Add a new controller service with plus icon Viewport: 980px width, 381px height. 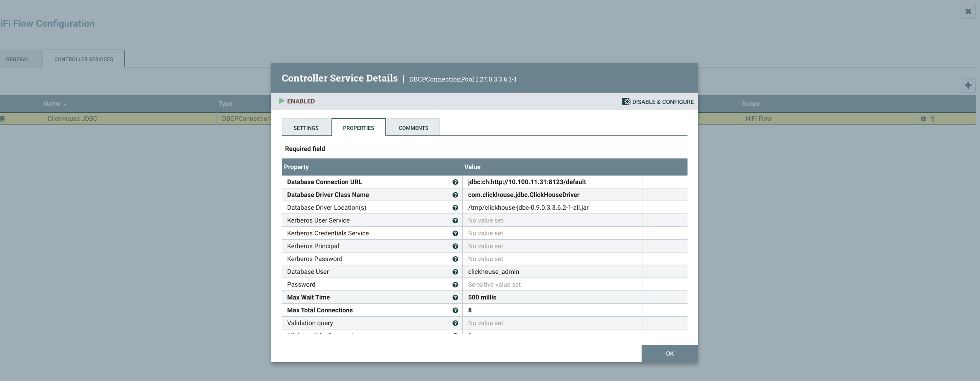point(968,85)
